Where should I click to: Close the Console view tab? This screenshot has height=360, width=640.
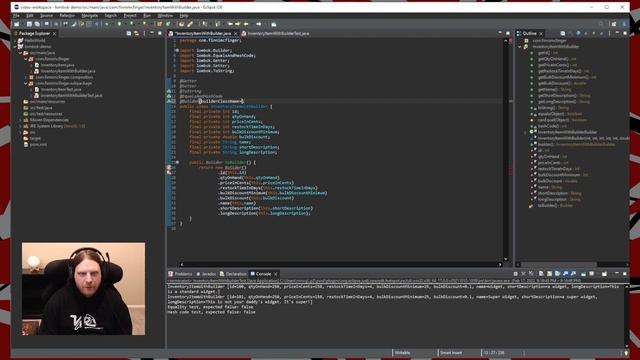(276, 274)
